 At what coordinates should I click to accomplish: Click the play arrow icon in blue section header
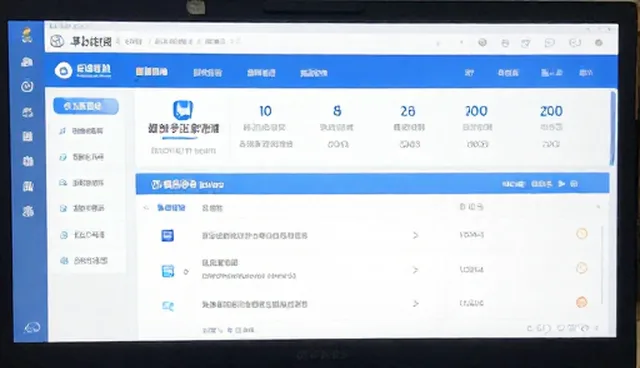point(562,184)
